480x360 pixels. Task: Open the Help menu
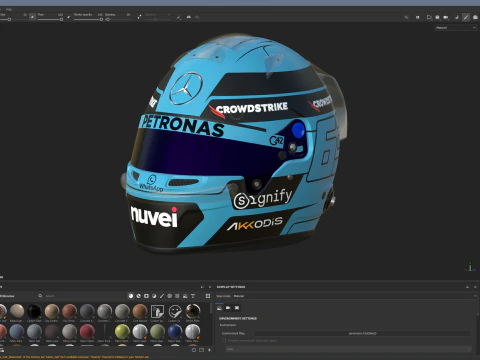9,9
